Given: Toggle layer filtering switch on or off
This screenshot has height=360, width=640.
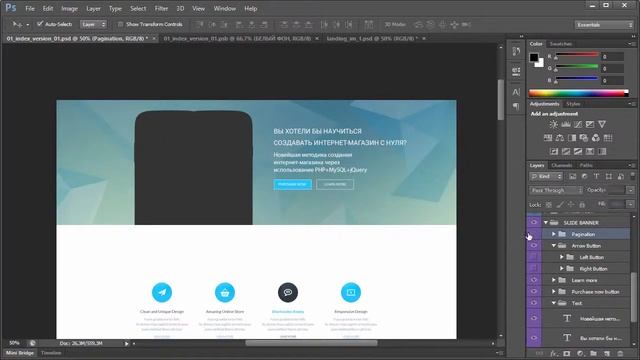Looking at the screenshot, I should pyautogui.click(x=633, y=176).
